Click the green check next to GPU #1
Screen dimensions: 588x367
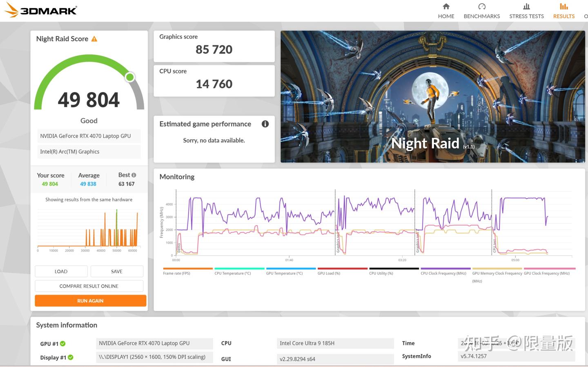63,344
